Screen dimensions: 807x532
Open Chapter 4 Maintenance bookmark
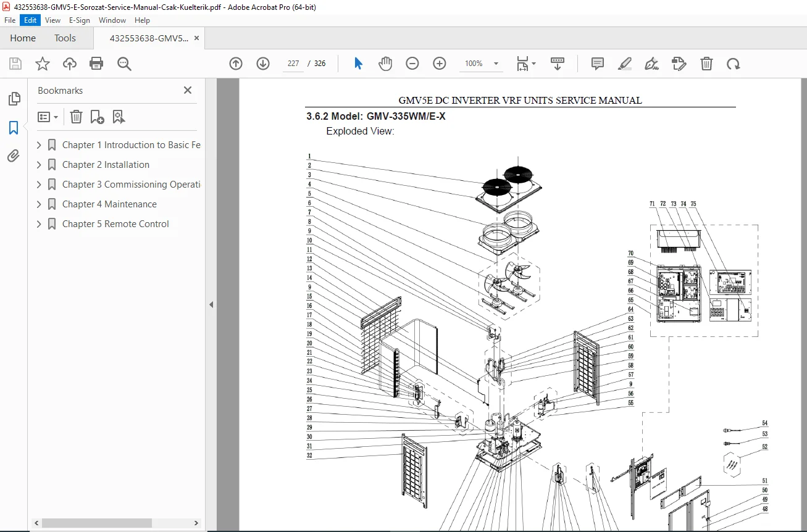click(x=109, y=204)
